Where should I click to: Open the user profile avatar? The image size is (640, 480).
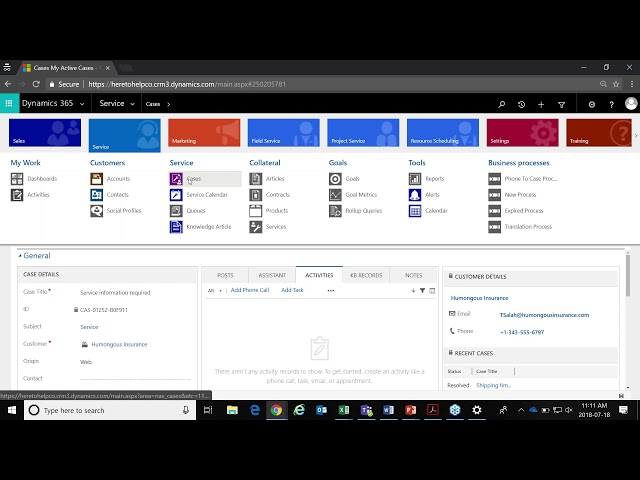[x=631, y=104]
